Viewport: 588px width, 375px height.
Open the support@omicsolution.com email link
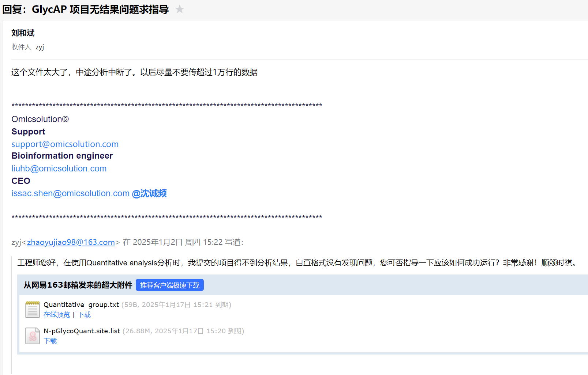(x=65, y=144)
